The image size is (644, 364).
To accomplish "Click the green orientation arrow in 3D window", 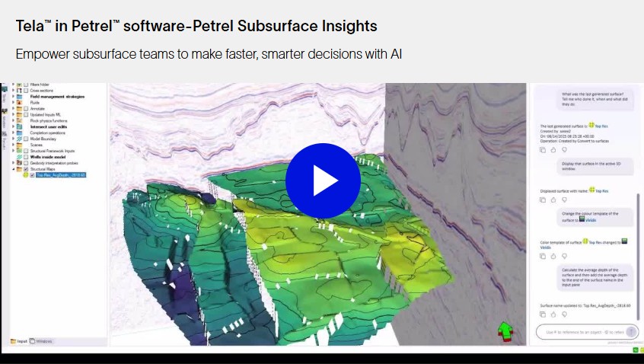I will pos(505,331).
